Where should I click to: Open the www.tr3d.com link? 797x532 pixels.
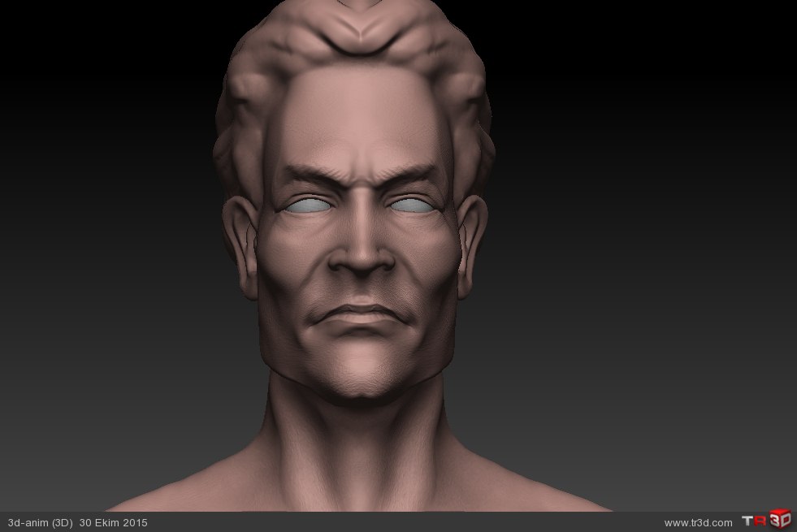pyautogui.click(x=698, y=523)
